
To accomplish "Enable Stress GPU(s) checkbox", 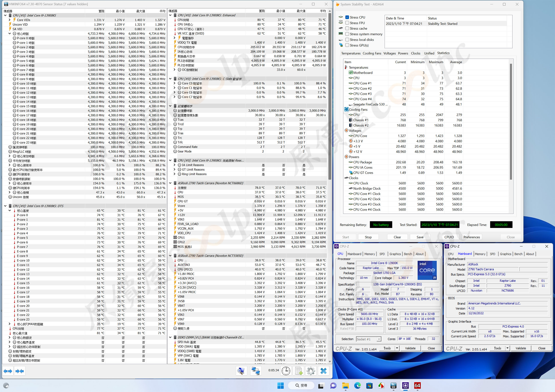I will click(347, 45).
